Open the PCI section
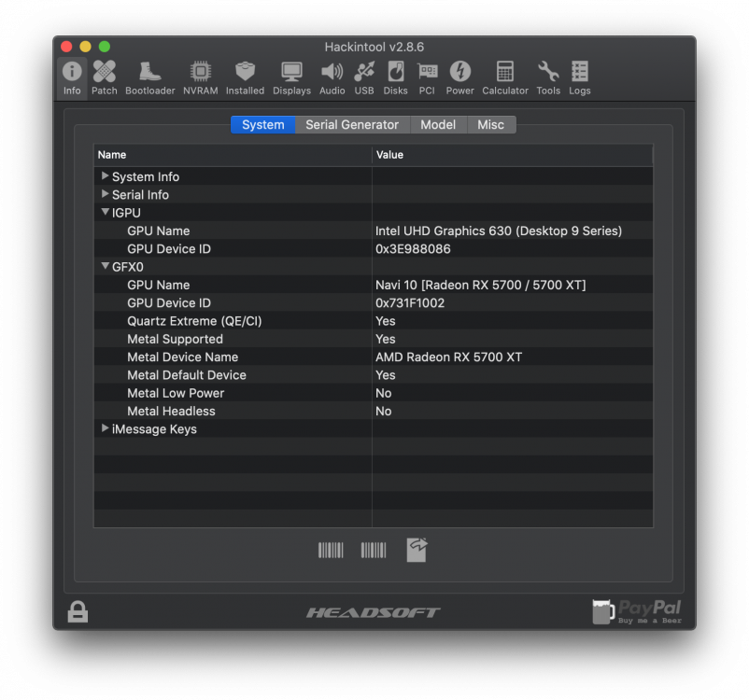Viewport: 749px width, 700px height. point(427,78)
